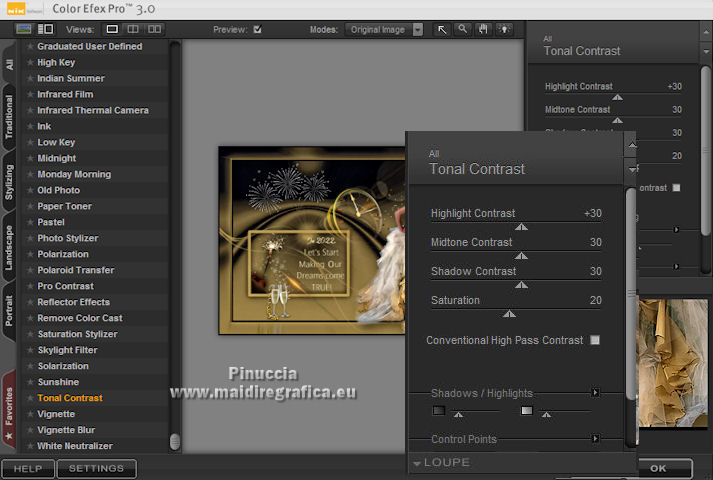The height and width of the screenshot is (480, 713).
Task: Select the zoom magnifier tool
Action: (462, 30)
